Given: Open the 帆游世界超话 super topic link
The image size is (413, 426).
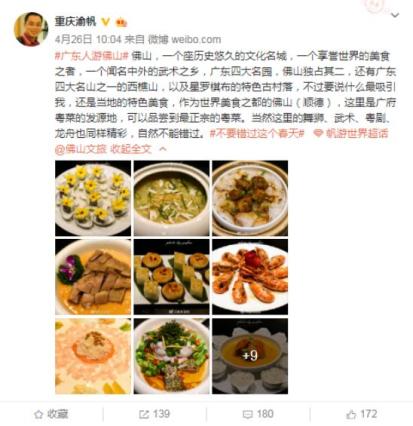Looking at the screenshot, I should tap(351, 134).
